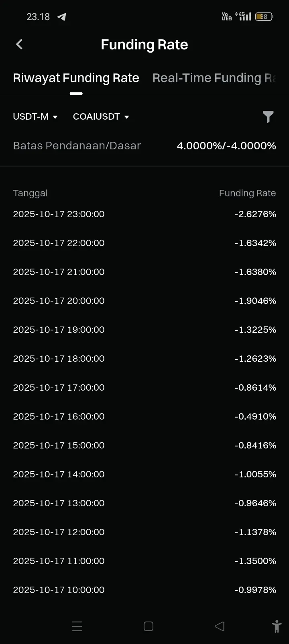This screenshot has width=289, height=644.
Task: Tap the Batas Pendanaan/Dasar label
Action: [77, 146]
